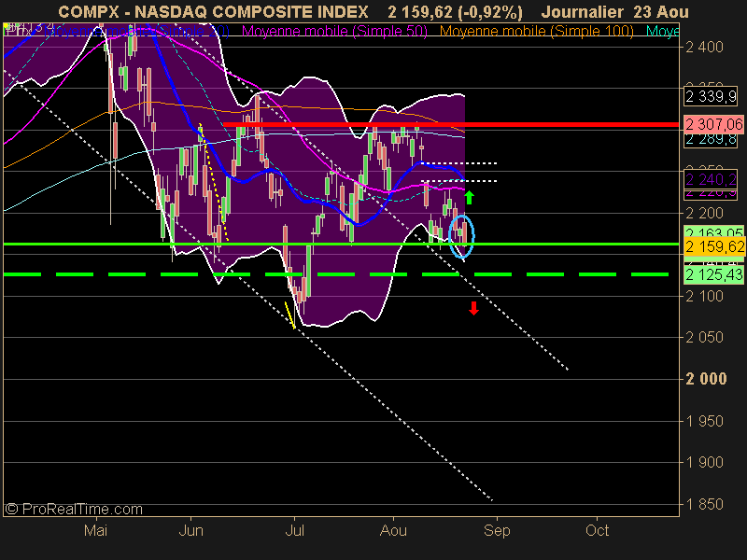This screenshot has height=560, width=747.
Task: Click the 2 050 price axis label
Action: point(704,338)
